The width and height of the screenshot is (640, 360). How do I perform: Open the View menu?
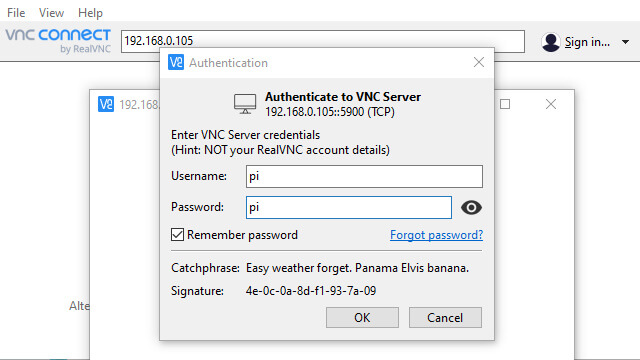[51, 13]
